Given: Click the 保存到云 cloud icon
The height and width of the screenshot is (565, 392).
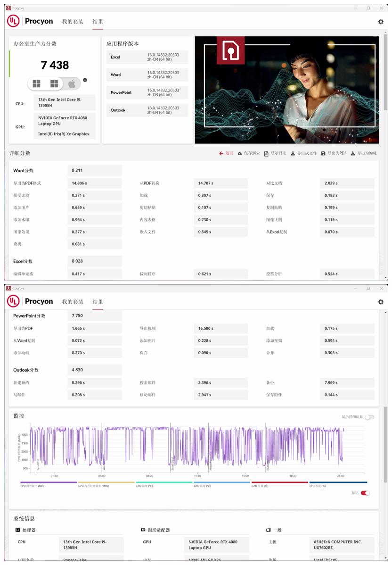Looking at the screenshot, I should pyautogui.click(x=239, y=153).
